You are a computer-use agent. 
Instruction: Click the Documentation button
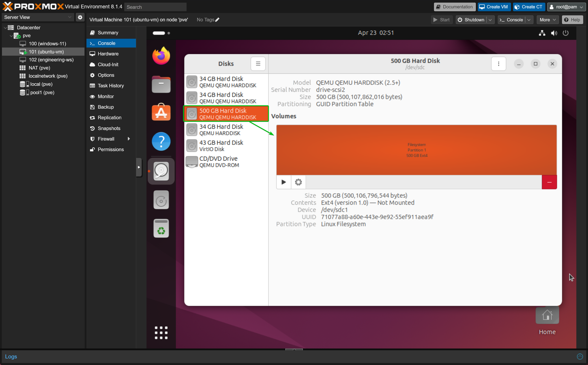[x=454, y=7]
